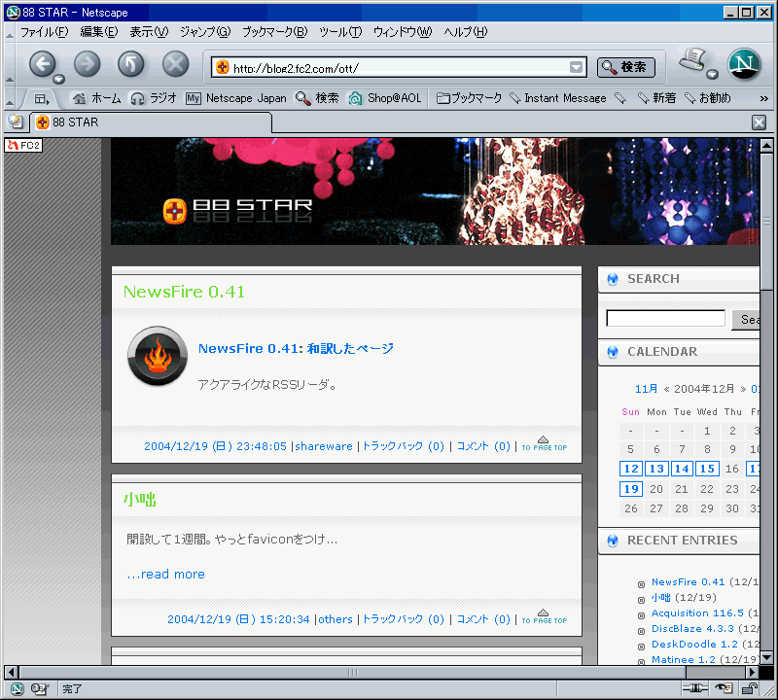Image resolution: width=778 pixels, height=700 pixels.
Task: Open the URL bar history dropdown
Action: tap(576, 67)
